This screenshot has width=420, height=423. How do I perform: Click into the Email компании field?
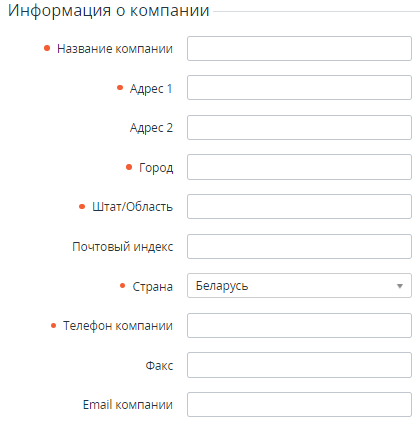click(299, 404)
